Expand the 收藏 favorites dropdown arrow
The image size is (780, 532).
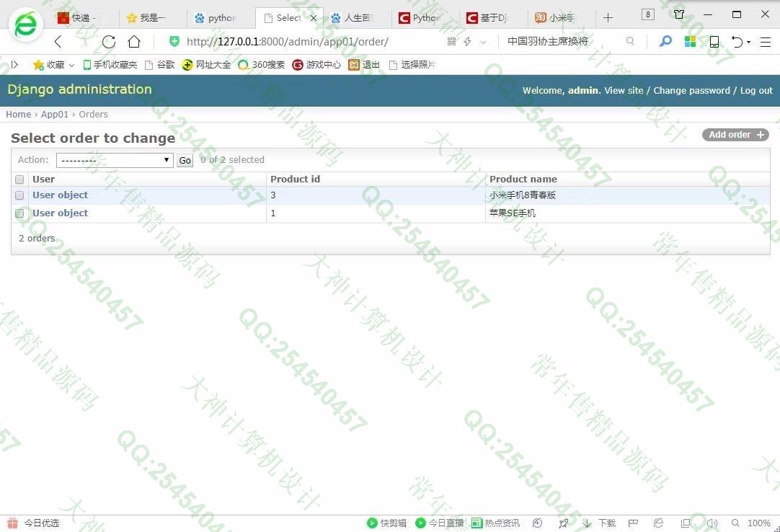(x=71, y=65)
